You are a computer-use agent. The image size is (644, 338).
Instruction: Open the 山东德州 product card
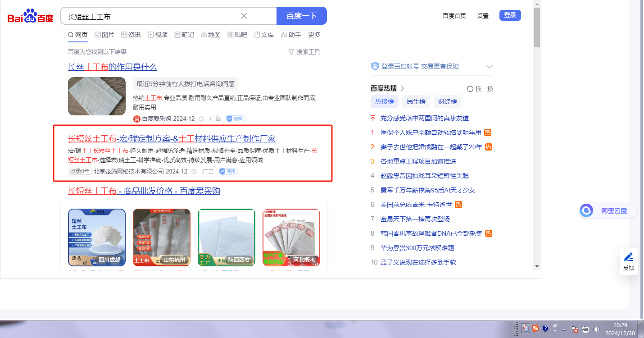[x=162, y=238]
